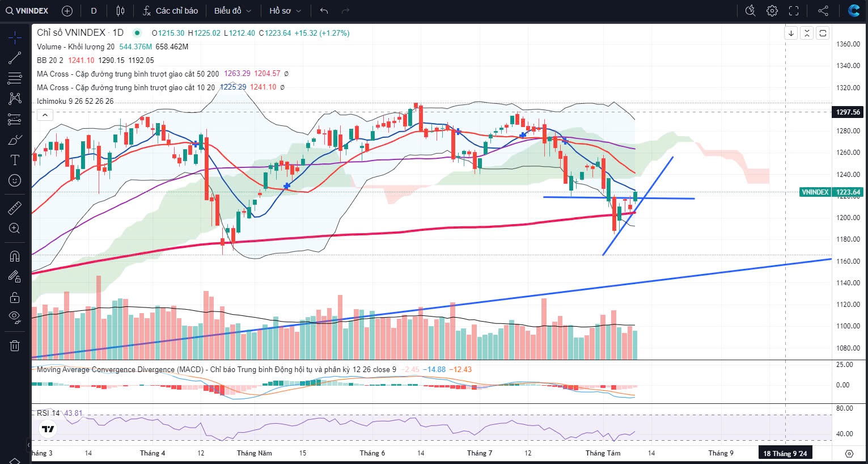This screenshot has height=464, width=868.
Task: Open Các chỉ báo indicators menu
Action: pyautogui.click(x=170, y=11)
